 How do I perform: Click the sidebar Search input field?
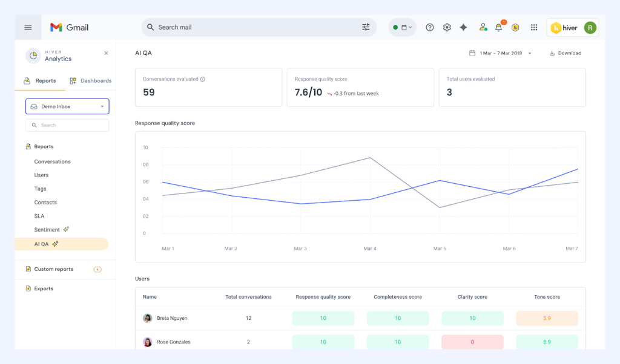[67, 125]
